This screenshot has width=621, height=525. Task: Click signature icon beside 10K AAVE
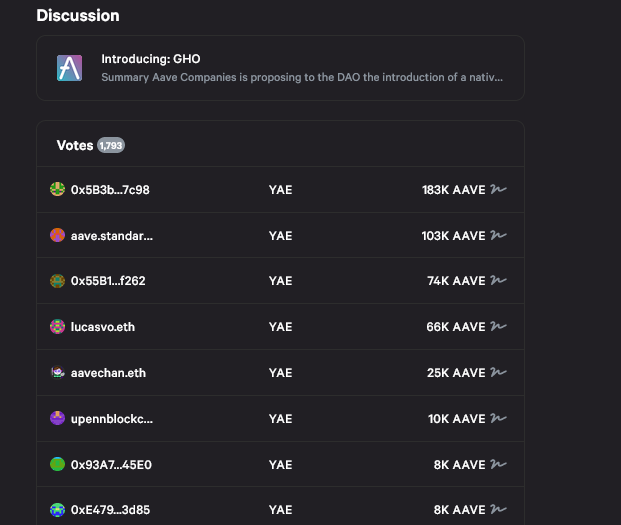pos(498,418)
